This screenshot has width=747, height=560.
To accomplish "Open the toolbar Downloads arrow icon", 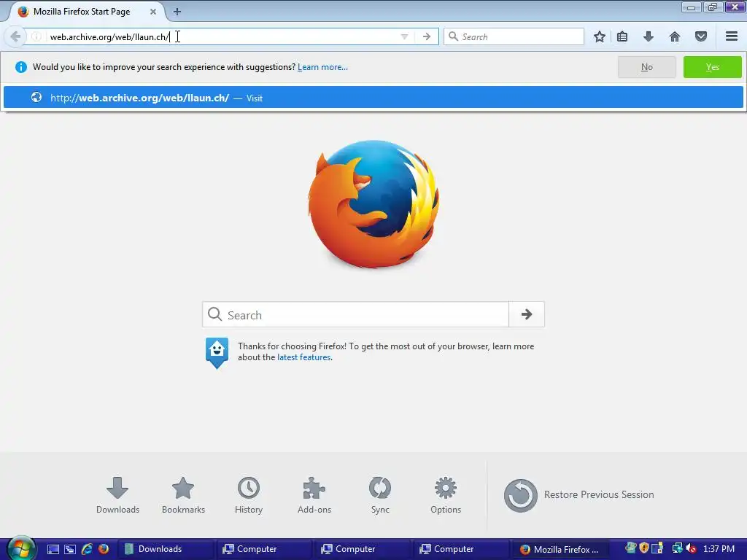I will [x=649, y=36].
